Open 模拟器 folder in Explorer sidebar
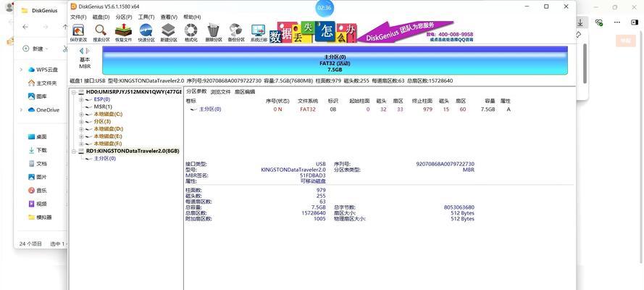This screenshot has height=290, width=644. point(40,217)
